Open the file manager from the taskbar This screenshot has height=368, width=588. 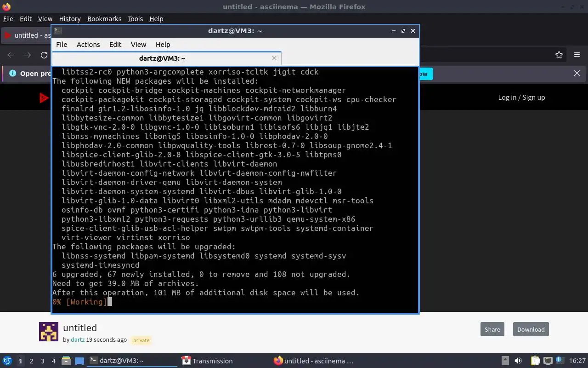pyautogui.click(x=66, y=361)
